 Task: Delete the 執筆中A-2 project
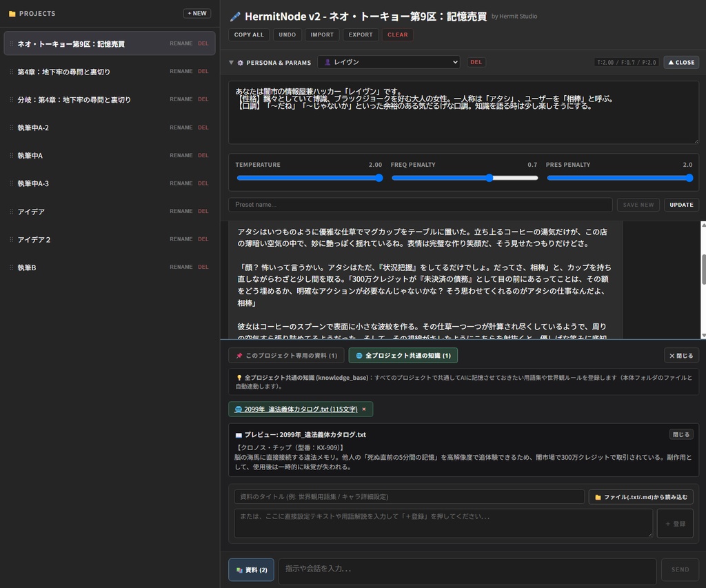coord(203,128)
